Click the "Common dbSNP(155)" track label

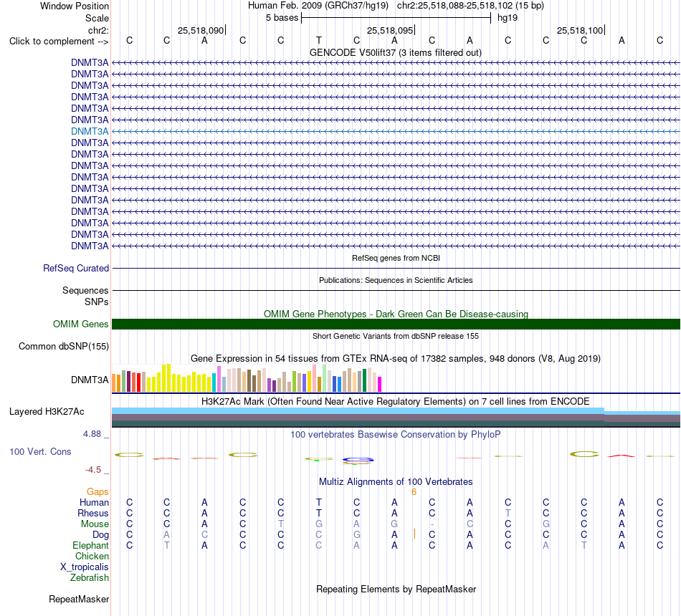(64, 347)
